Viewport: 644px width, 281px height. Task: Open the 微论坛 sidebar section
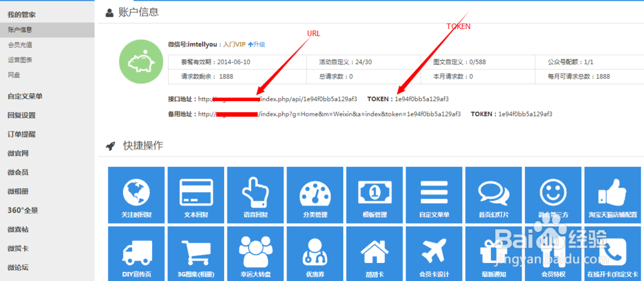(17, 267)
